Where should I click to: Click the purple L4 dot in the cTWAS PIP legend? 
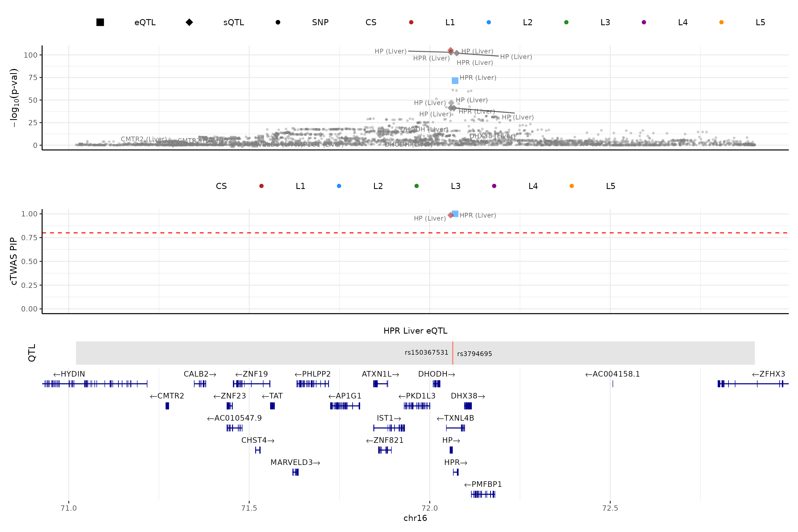click(x=494, y=186)
